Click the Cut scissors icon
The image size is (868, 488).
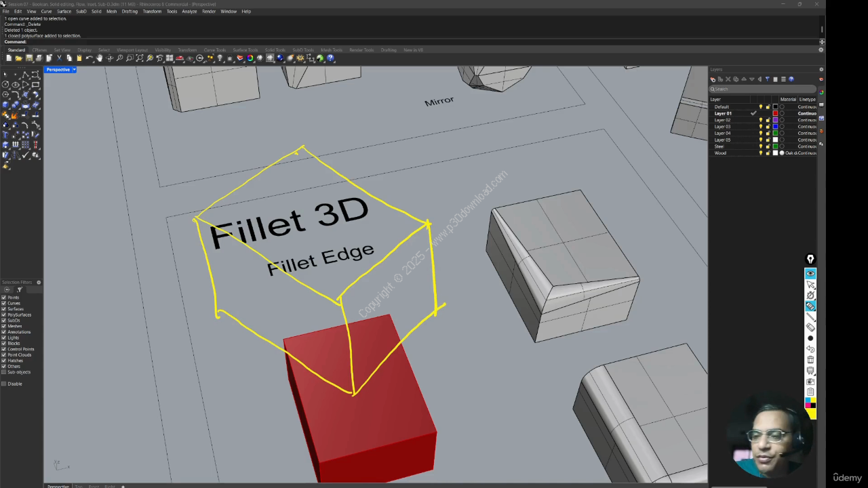coord(59,58)
